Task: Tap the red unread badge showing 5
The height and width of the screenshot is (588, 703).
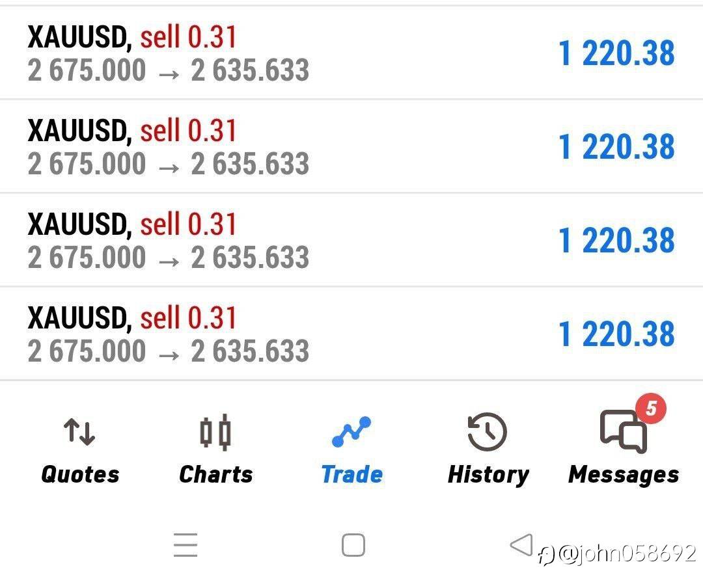Action: pyautogui.click(x=651, y=409)
